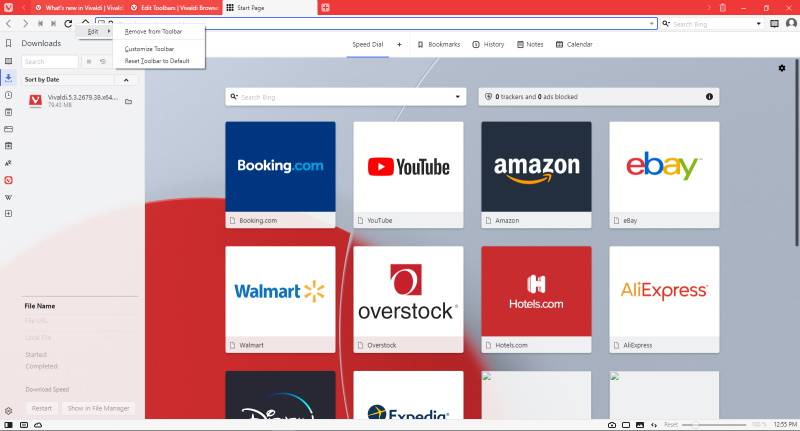Click the Fast Forward navigation button
The height and width of the screenshot is (431, 800).
click(x=54, y=23)
